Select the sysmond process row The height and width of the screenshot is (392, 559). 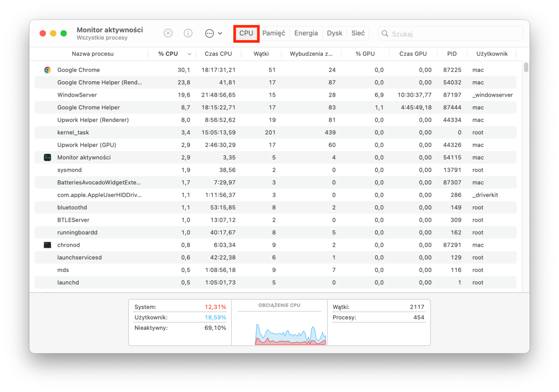point(275,170)
